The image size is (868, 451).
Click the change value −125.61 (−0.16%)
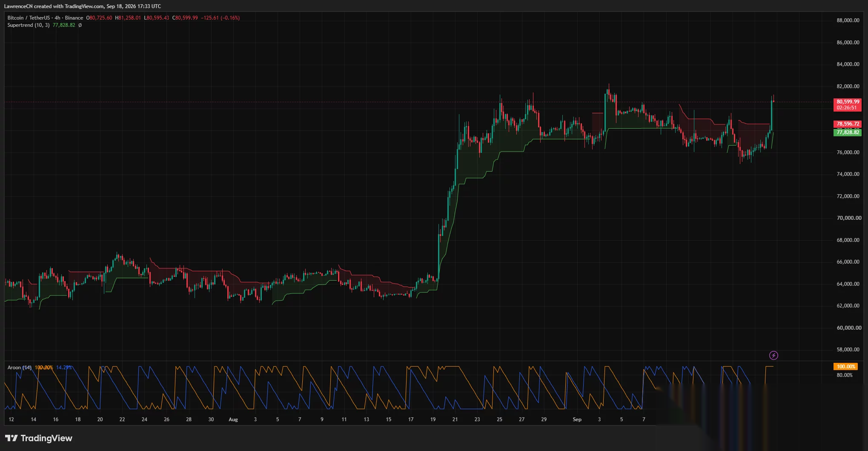click(x=220, y=18)
